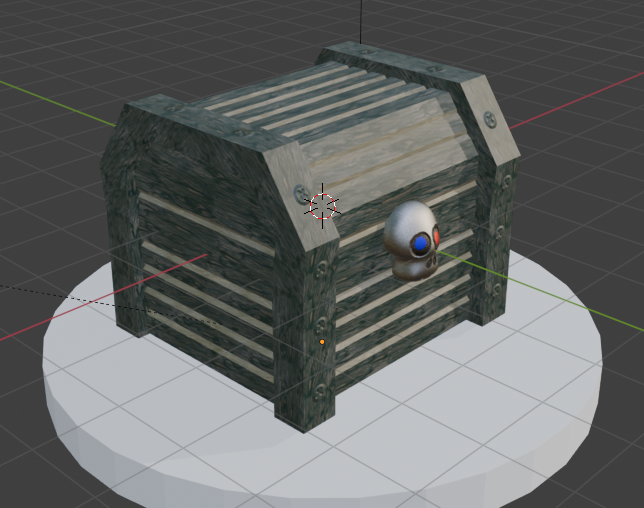Click the 3D cursor crosshair on chest
The width and height of the screenshot is (644, 508).
(322, 206)
